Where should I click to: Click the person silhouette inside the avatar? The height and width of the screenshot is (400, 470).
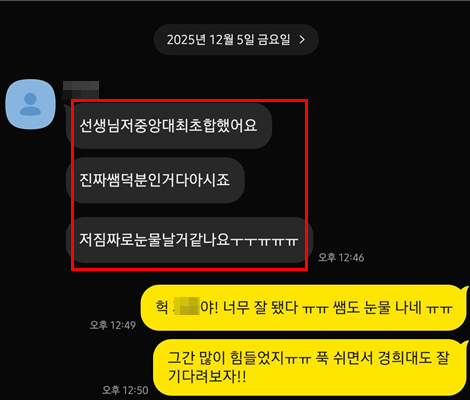click(x=30, y=104)
